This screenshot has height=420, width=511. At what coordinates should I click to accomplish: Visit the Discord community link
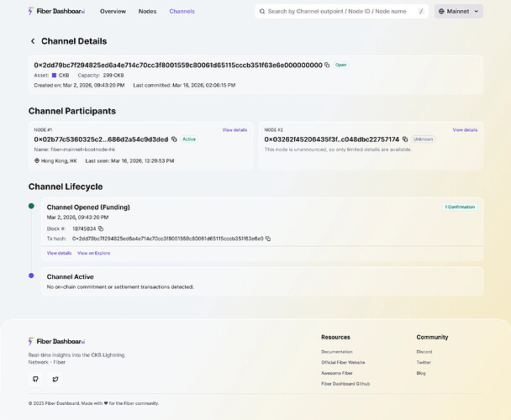(x=424, y=352)
